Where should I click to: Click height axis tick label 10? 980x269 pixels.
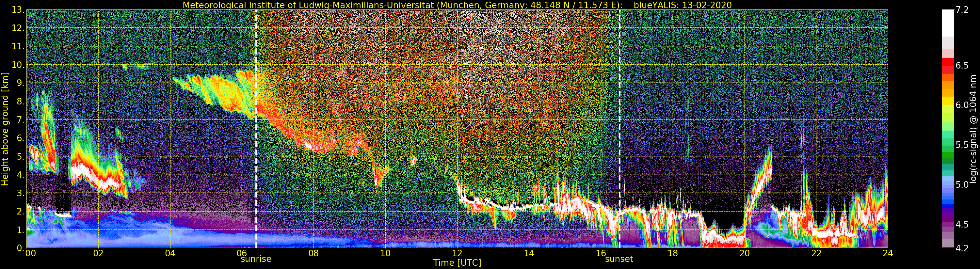pos(18,65)
